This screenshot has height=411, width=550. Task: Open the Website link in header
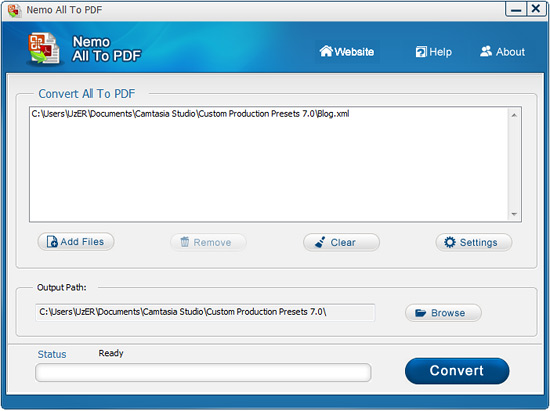[347, 52]
